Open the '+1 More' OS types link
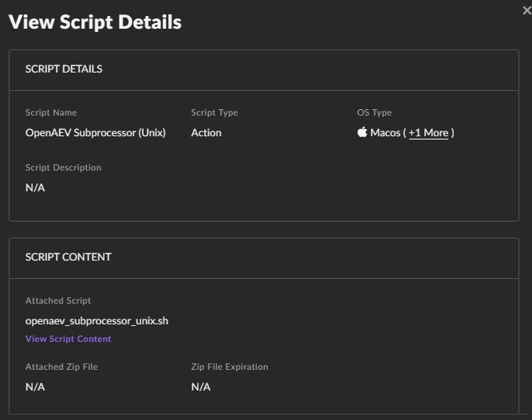Screen dimensions: 532x420 [428, 133]
